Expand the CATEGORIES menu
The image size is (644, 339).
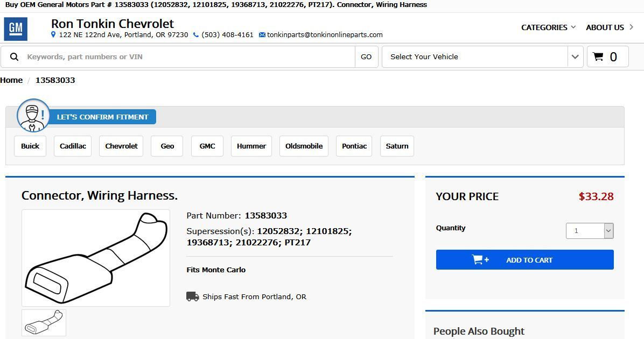coord(548,27)
